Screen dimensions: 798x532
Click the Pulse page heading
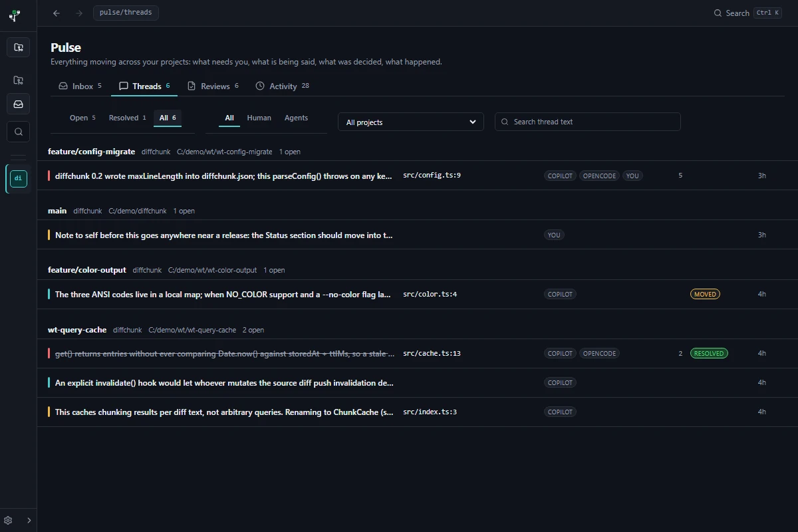click(66, 47)
